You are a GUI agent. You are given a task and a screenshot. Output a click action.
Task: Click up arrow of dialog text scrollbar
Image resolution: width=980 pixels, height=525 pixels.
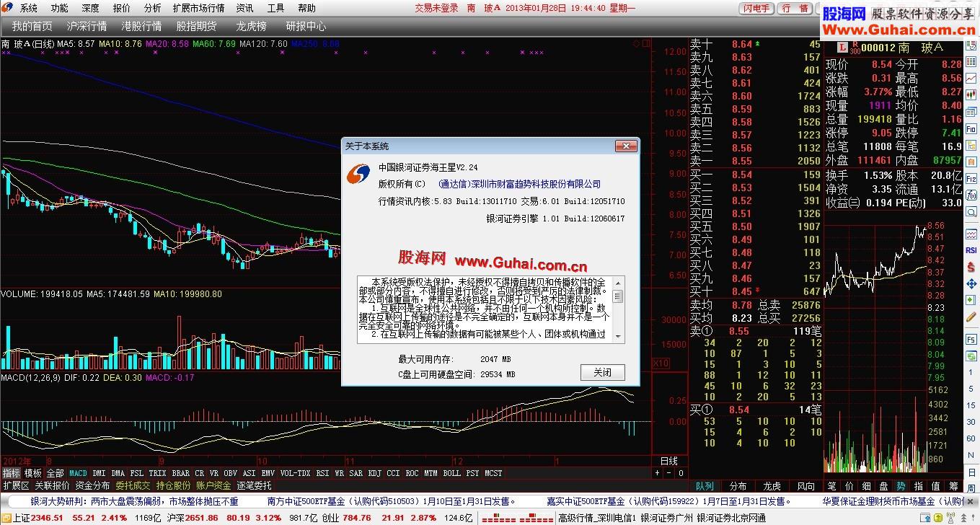pyautogui.click(x=618, y=282)
